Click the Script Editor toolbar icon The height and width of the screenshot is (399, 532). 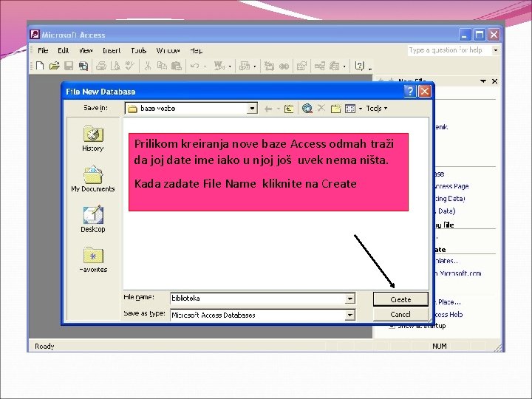point(284,66)
